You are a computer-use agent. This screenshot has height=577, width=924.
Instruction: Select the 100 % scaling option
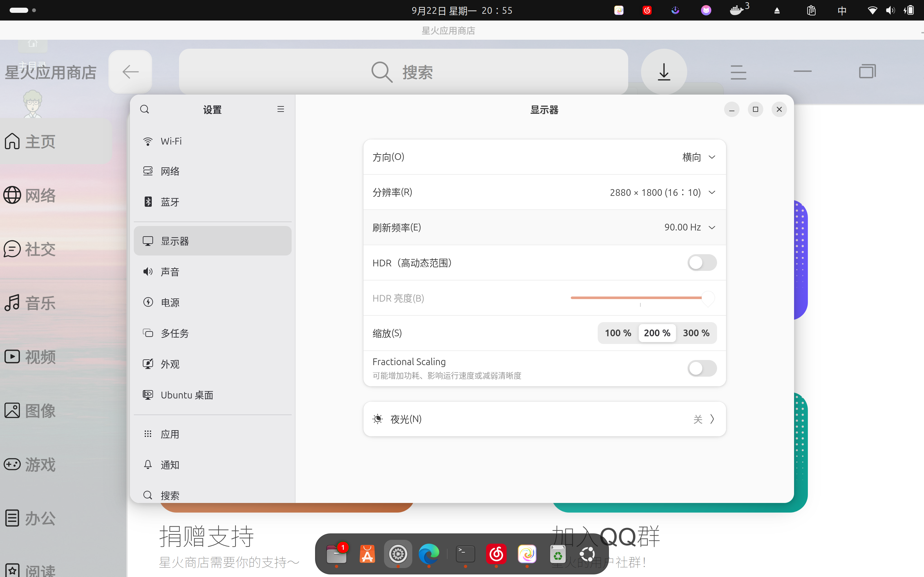[x=618, y=333]
